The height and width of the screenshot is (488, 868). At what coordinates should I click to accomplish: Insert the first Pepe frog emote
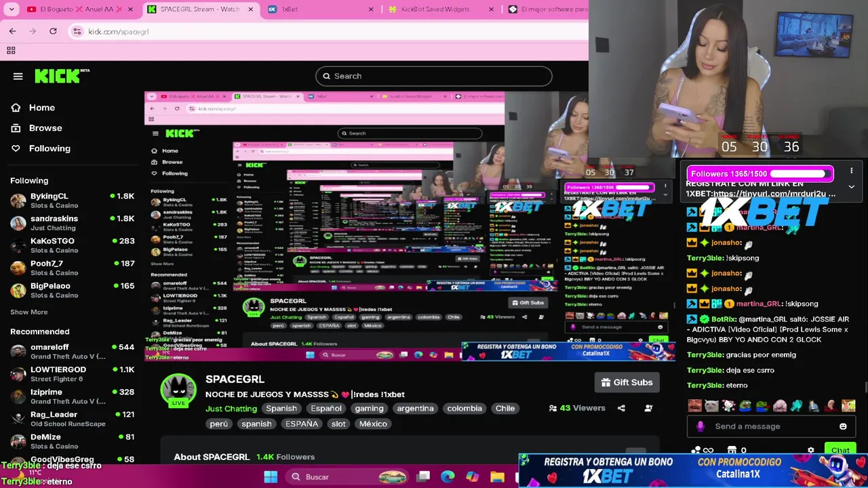tap(746, 406)
